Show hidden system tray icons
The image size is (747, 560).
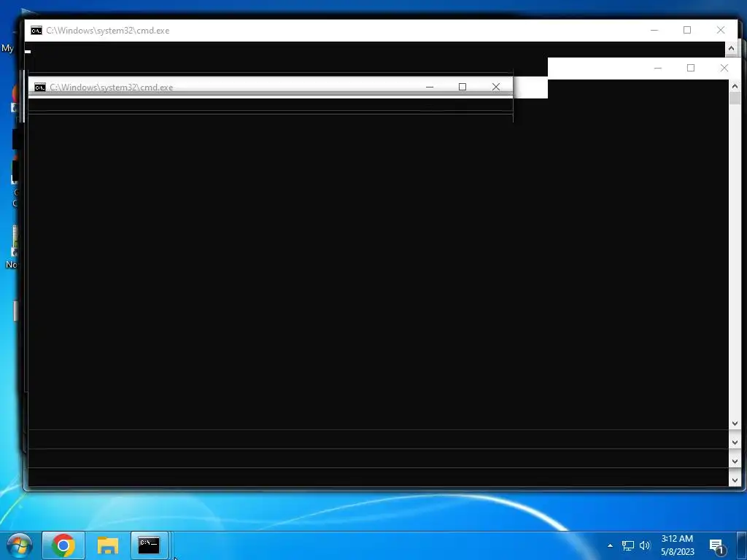tap(611, 545)
